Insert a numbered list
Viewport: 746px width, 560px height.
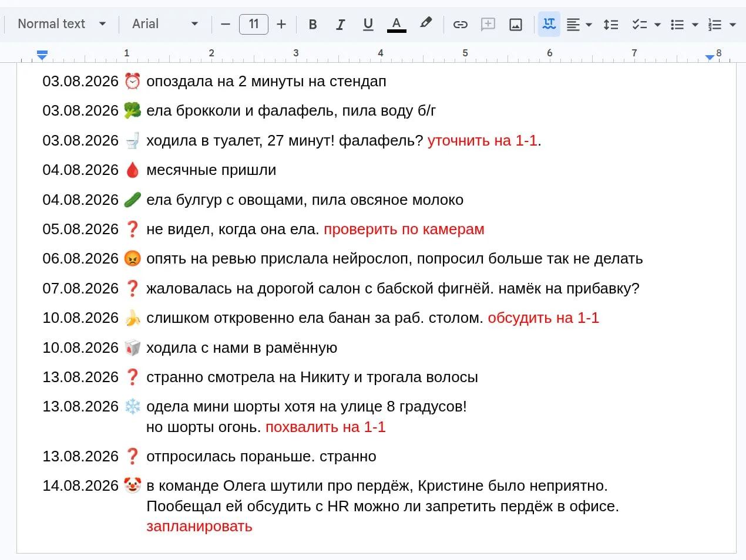[x=715, y=24]
